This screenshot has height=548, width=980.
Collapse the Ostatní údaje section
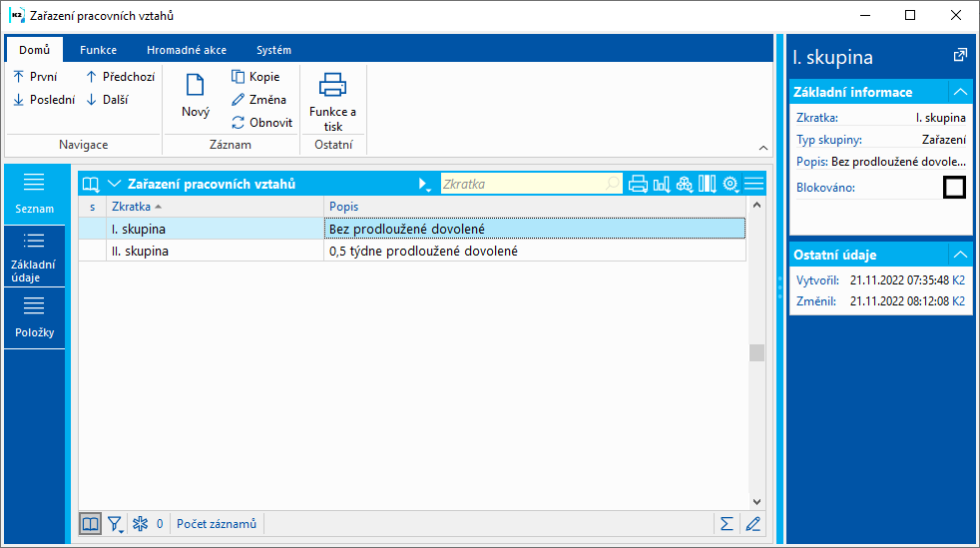click(959, 255)
